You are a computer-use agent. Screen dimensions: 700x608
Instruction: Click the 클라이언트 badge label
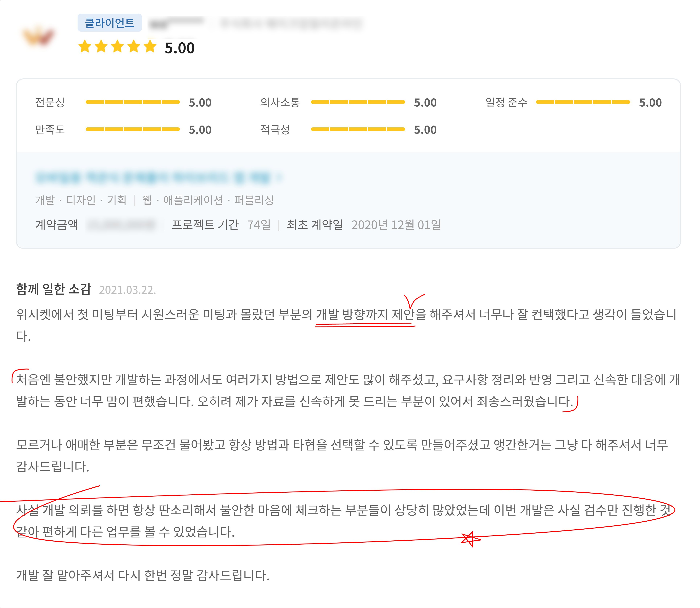[x=110, y=23]
